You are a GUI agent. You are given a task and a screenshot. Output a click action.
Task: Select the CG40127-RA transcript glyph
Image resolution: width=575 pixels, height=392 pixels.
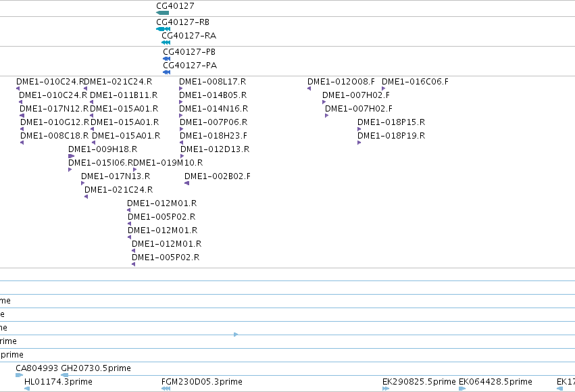(166, 43)
